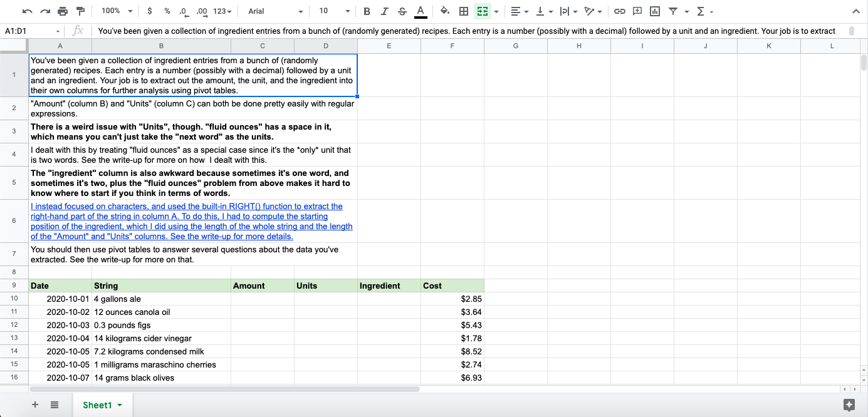Activate the paint format roller tool
Image resolution: width=868 pixels, height=417 pixels.
point(80,11)
